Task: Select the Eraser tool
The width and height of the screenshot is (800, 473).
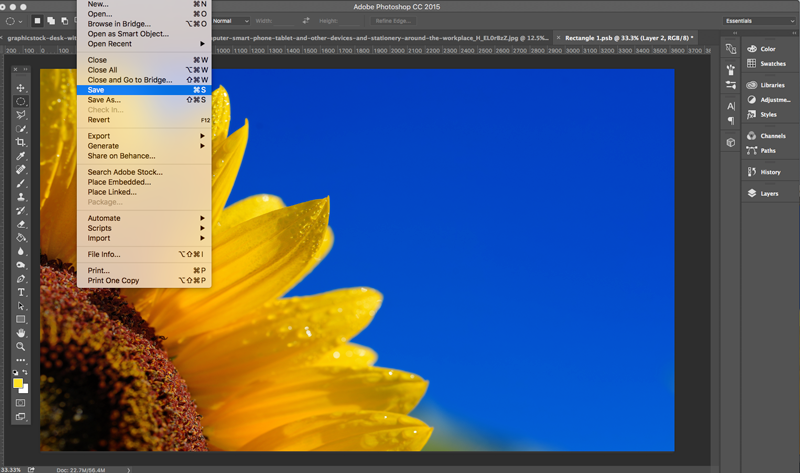Action: (20, 224)
